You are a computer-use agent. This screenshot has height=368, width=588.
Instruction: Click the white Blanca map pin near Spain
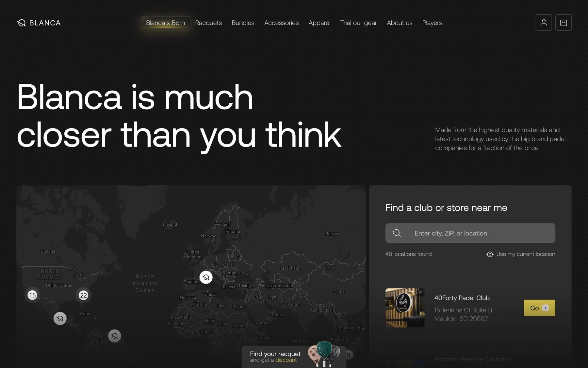[206, 277]
